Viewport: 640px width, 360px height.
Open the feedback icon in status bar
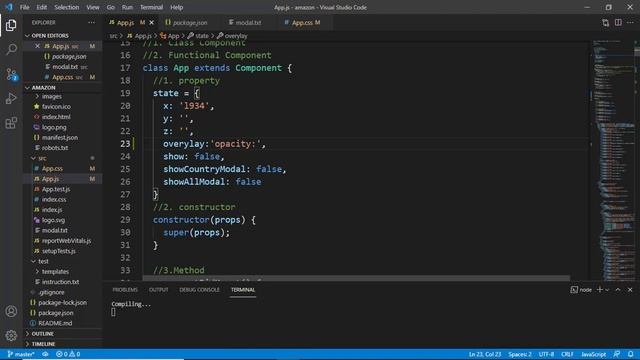coord(617,354)
